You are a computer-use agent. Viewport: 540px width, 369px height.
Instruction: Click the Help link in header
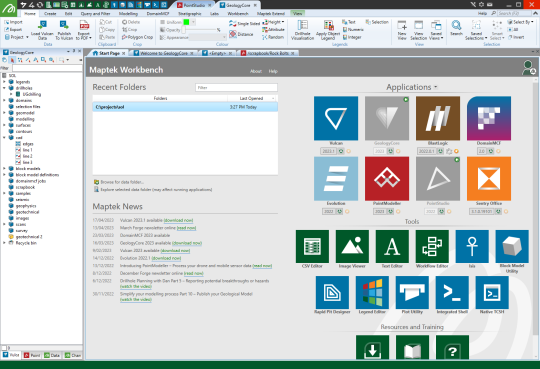[x=273, y=71]
